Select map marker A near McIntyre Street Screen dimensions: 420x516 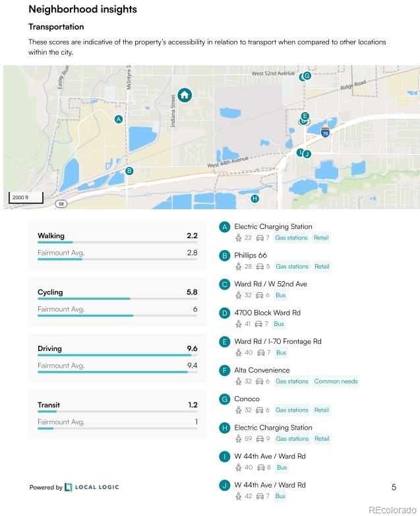coord(119,119)
